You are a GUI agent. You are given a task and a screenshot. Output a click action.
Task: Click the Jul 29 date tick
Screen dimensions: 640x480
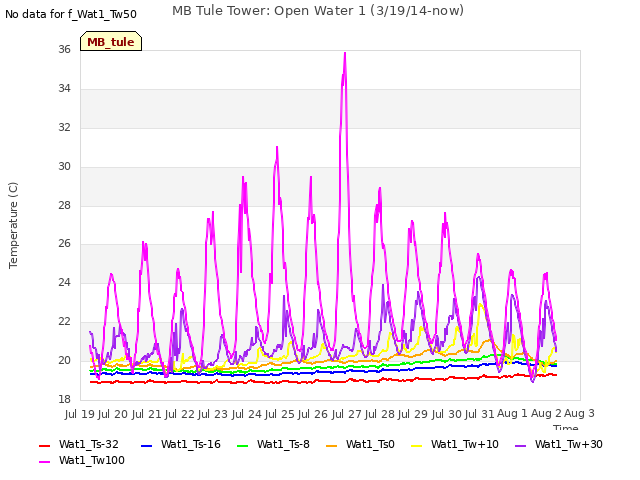click(412, 414)
